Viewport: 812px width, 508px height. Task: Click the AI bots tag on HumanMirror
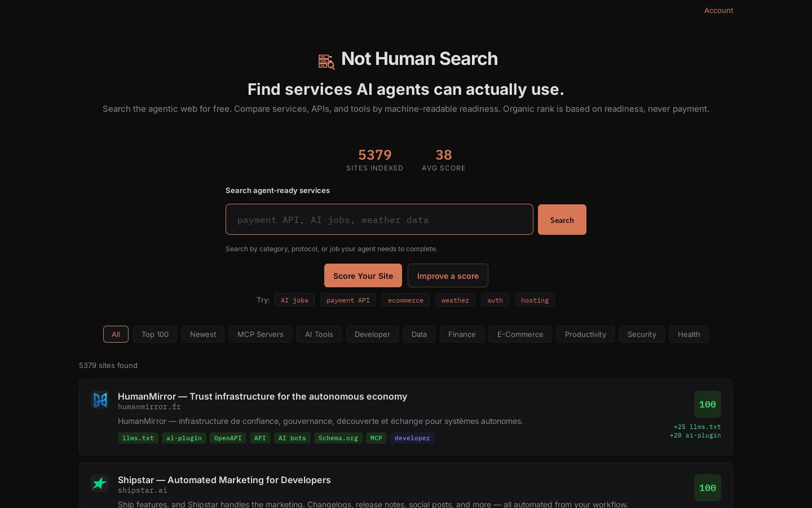tap(292, 438)
